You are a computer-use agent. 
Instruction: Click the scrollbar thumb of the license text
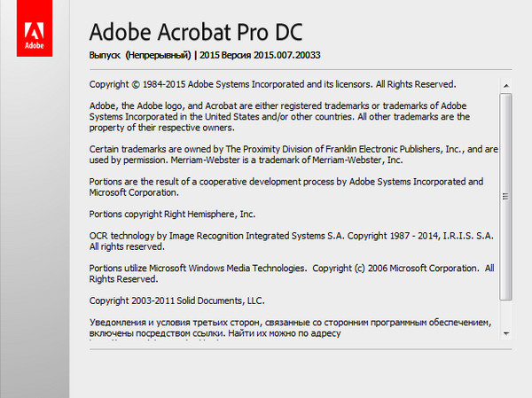point(505,195)
